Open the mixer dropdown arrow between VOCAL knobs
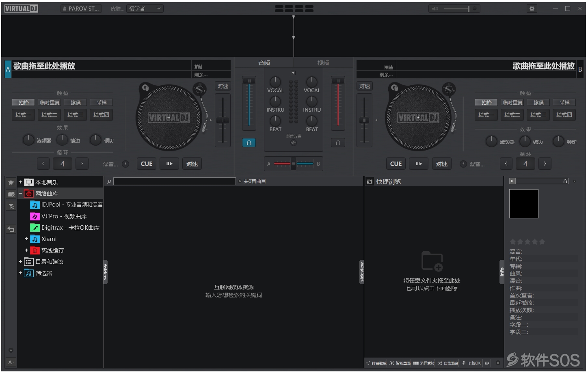This screenshot has width=588, height=373. pyautogui.click(x=293, y=73)
